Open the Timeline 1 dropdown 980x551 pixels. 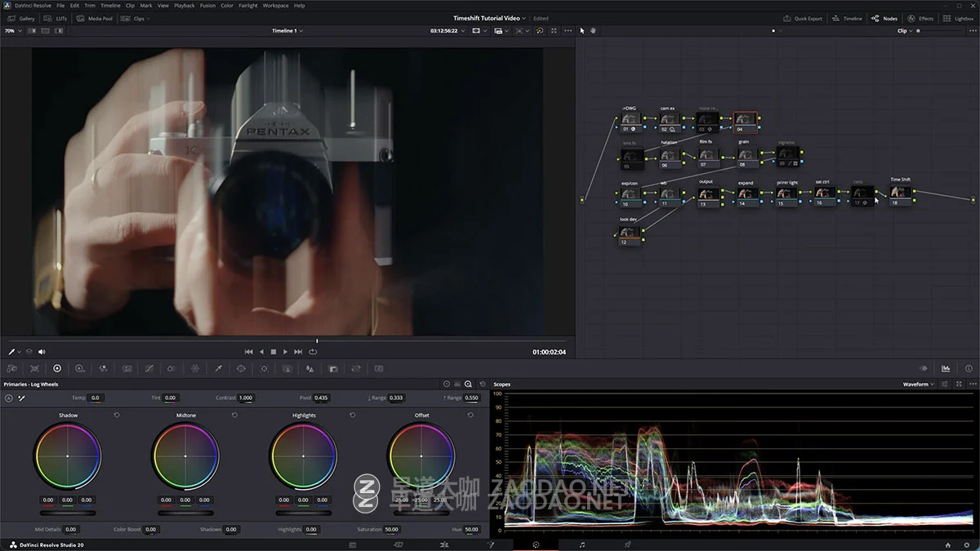[287, 30]
